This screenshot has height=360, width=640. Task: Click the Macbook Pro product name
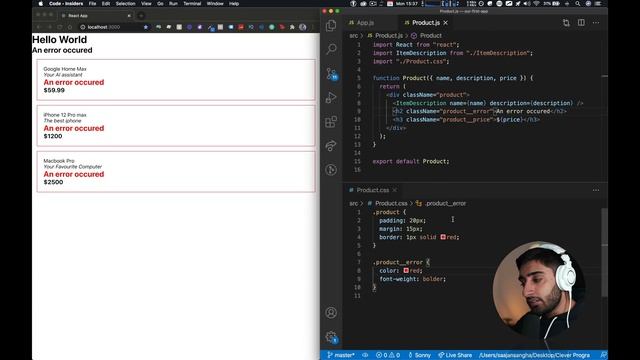pyautogui.click(x=59, y=161)
